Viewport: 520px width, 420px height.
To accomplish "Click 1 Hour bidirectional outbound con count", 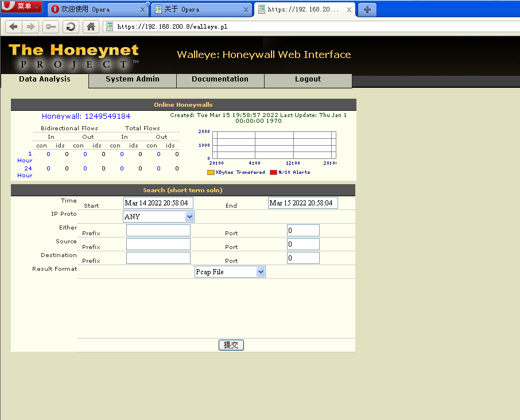I will pos(85,154).
